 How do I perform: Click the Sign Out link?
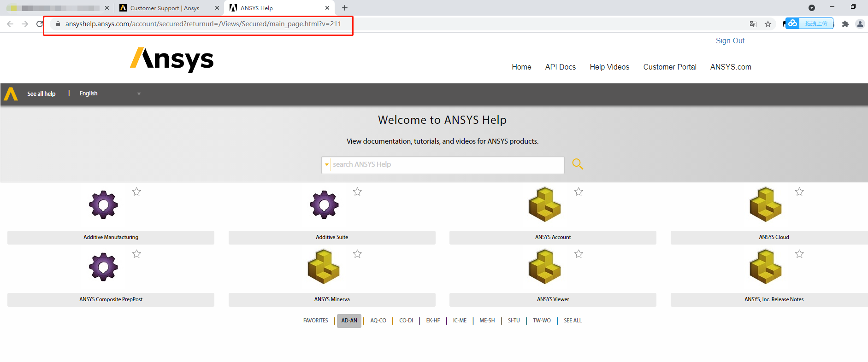(730, 41)
